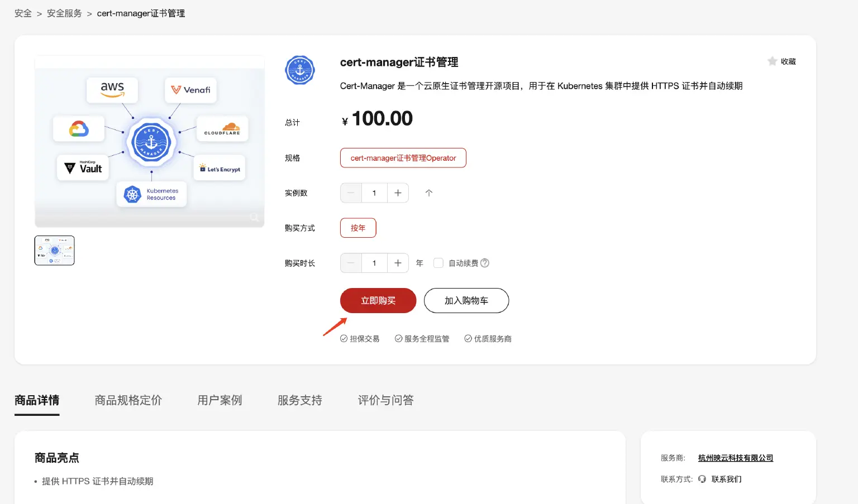The width and height of the screenshot is (858, 504).
Task: Click the minus icon beside 购买时长
Action: pyautogui.click(x=350, y=263)
